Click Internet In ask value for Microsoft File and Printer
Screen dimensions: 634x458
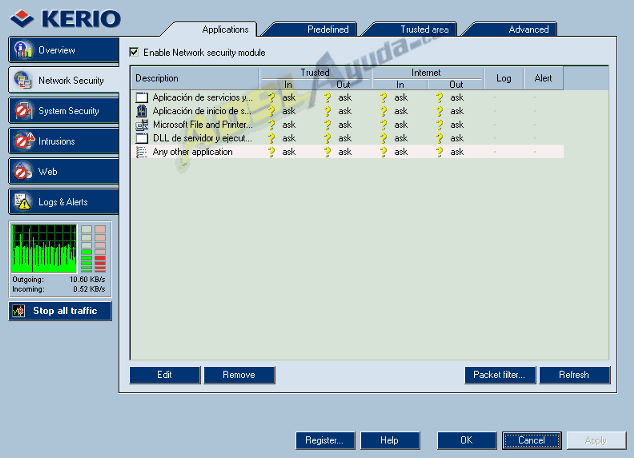coord(401,125)
